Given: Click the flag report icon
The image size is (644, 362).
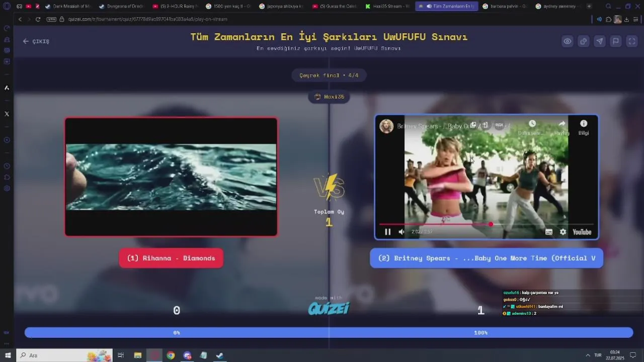Looking at the screenshot, I should (616, 41).
